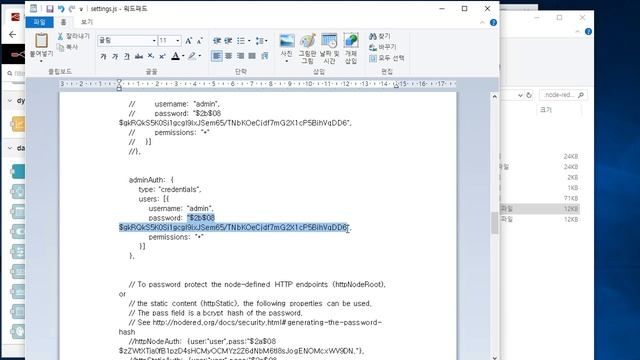Image resolution: width=640 pixels, height=360 pixels.
Task: Click the Copy (복사) button
Action: (67, 47)
